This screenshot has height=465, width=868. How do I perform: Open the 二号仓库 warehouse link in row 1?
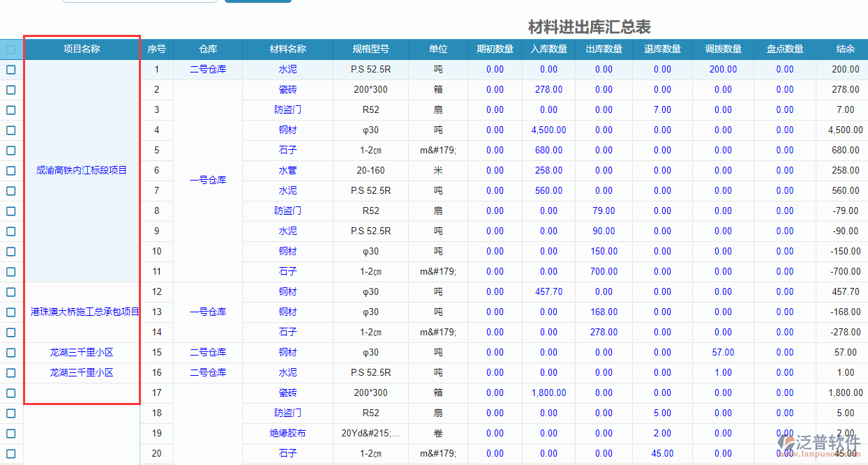pyautogui.click(x=207, y=69)
